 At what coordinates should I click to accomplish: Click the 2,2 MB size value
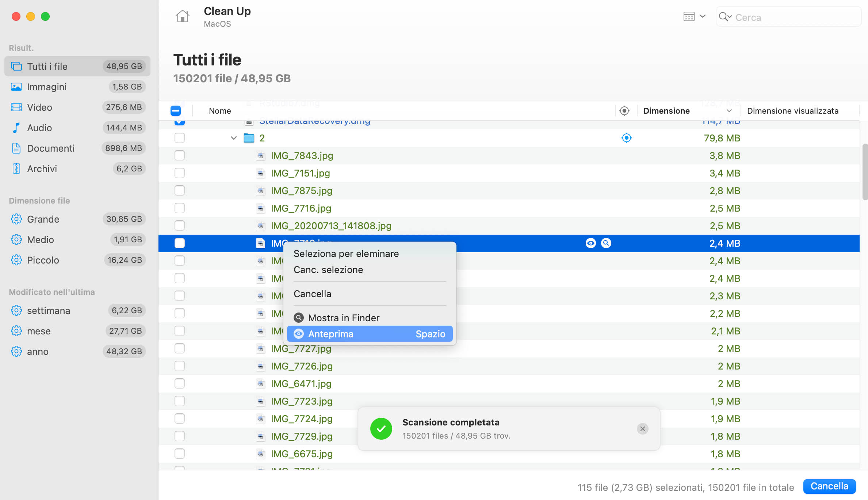click(x=724, y=313)
